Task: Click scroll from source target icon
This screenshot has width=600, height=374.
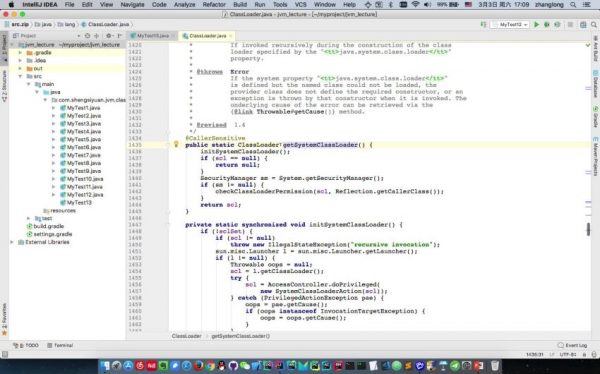Action: 87,36
